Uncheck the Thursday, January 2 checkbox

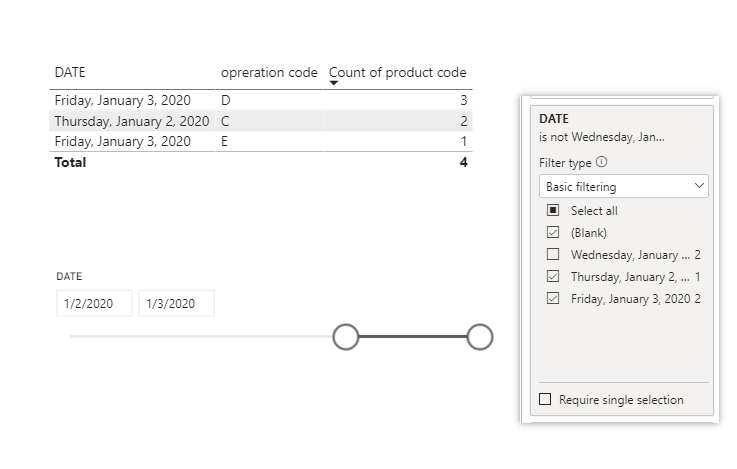tap(553, 276)
